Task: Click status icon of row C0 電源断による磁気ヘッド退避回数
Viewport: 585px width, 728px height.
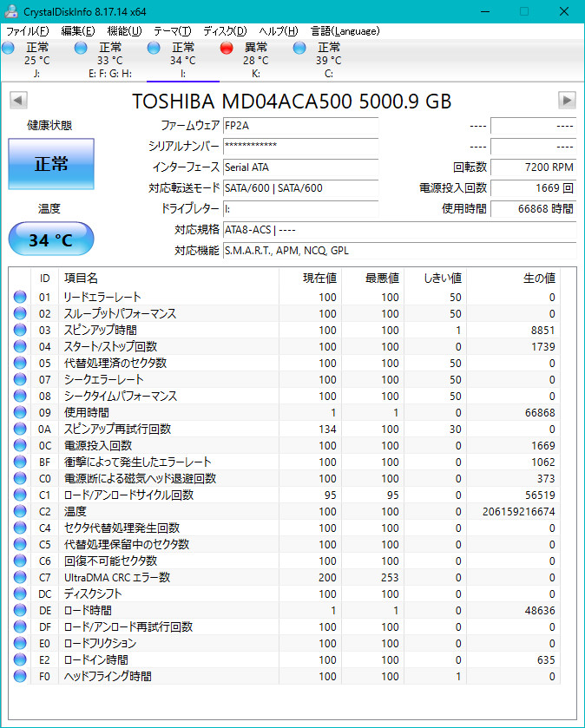Action: pos(20,478)
